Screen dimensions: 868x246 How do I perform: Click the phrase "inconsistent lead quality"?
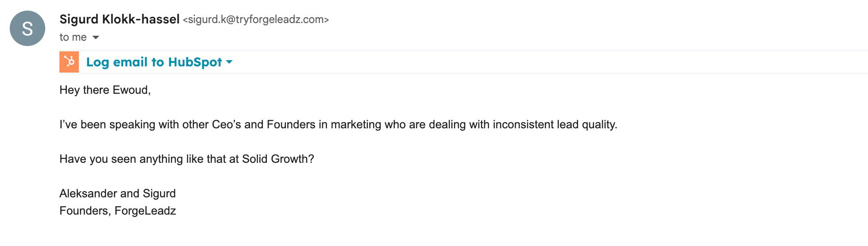tap(554, 124)
